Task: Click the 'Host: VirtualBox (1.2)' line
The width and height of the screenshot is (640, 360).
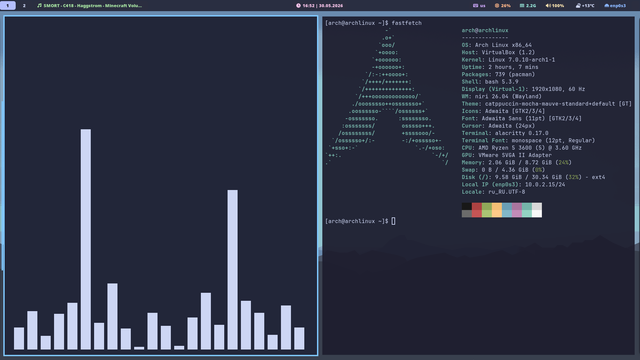Action: [498, 52]
